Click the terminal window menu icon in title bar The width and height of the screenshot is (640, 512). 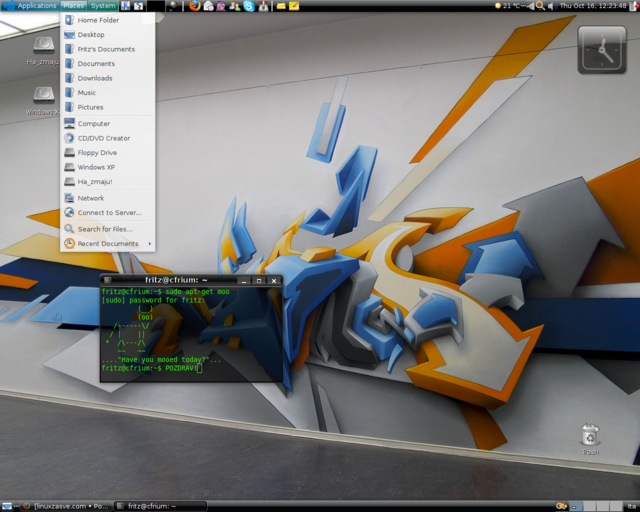107,280
